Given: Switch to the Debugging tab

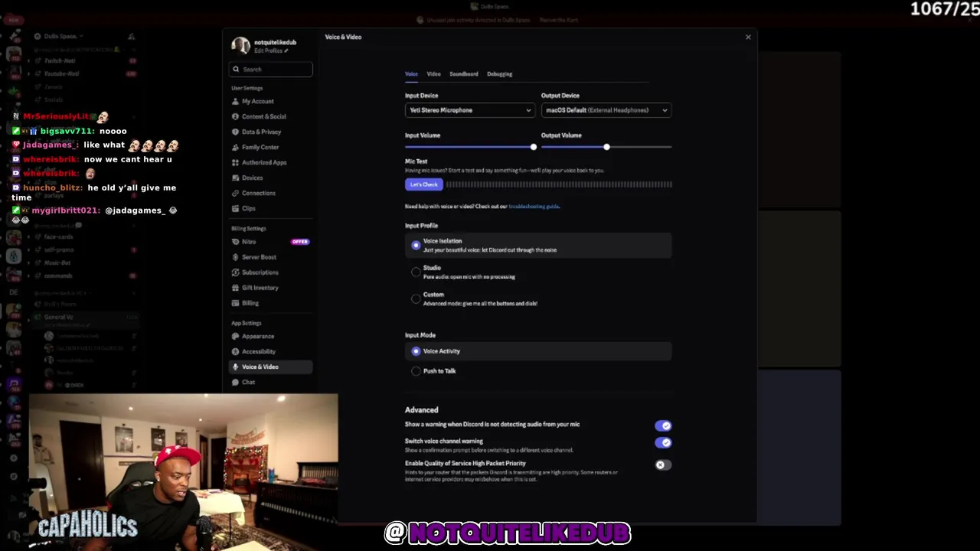Looking at the screenshot, I should click(x=499, y=74).
